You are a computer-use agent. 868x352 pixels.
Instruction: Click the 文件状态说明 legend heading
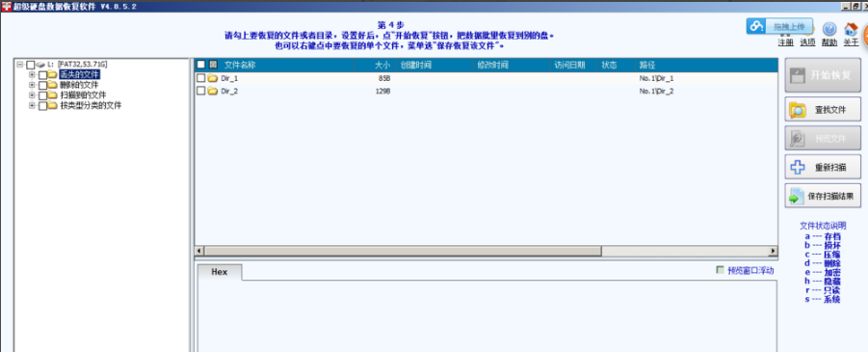tap(823, 226)
